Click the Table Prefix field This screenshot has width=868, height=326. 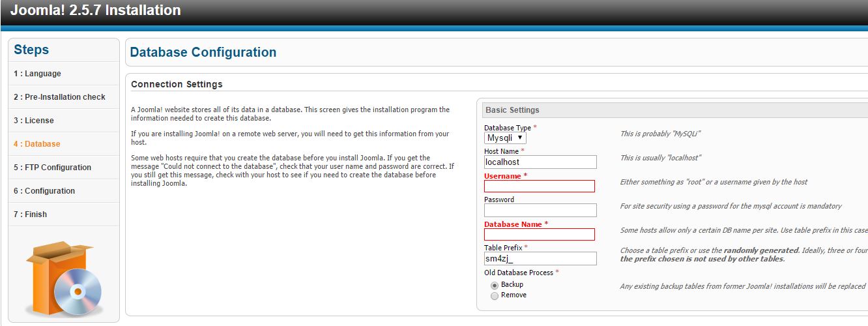540,259
